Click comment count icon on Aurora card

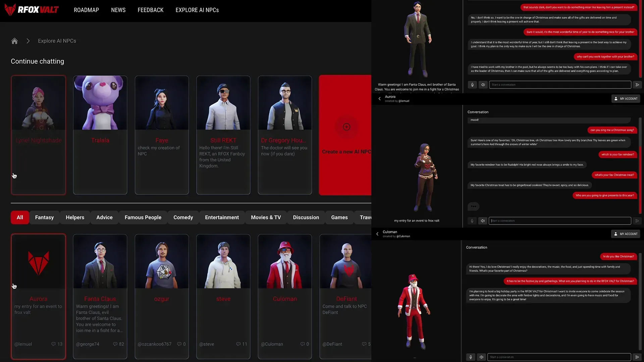53,344
